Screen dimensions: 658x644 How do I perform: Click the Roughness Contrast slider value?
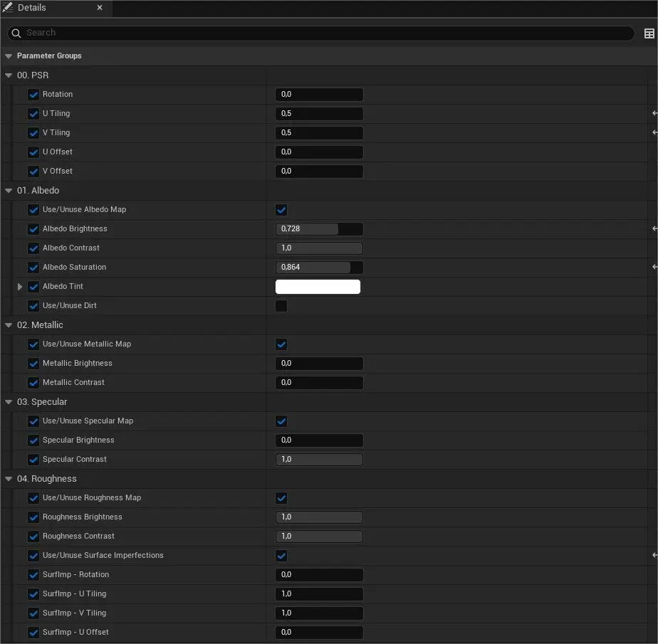[x=319, y=537]
